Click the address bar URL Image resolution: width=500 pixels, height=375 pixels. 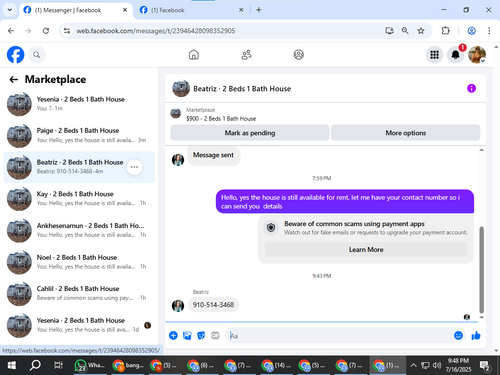pyautogui.click(x=156, y=31)
